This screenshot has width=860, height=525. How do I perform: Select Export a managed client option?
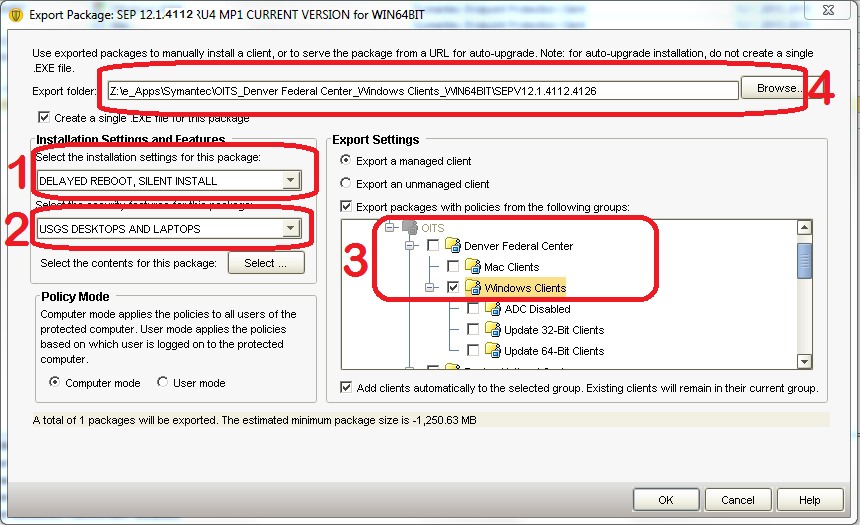coord(346,160)
